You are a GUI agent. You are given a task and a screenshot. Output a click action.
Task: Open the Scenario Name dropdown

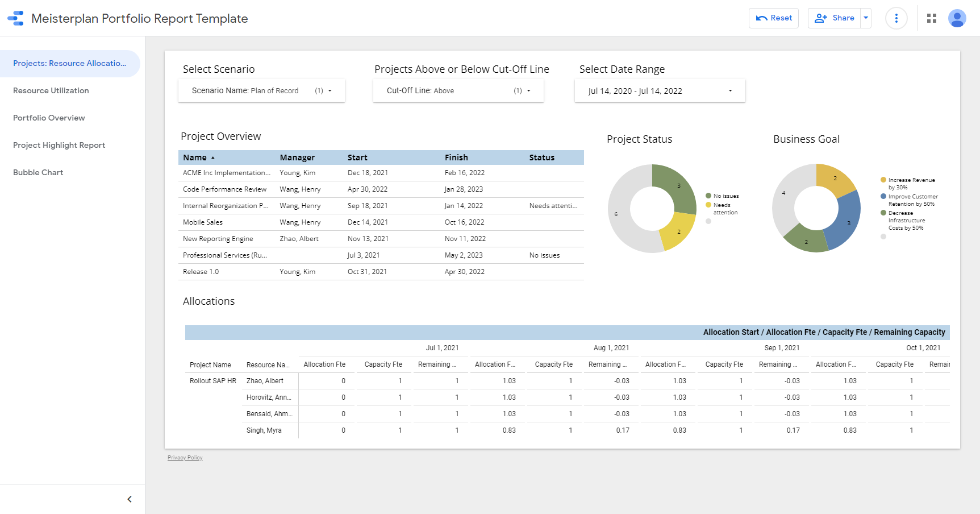pyautogui.click(x=261, y=91)
